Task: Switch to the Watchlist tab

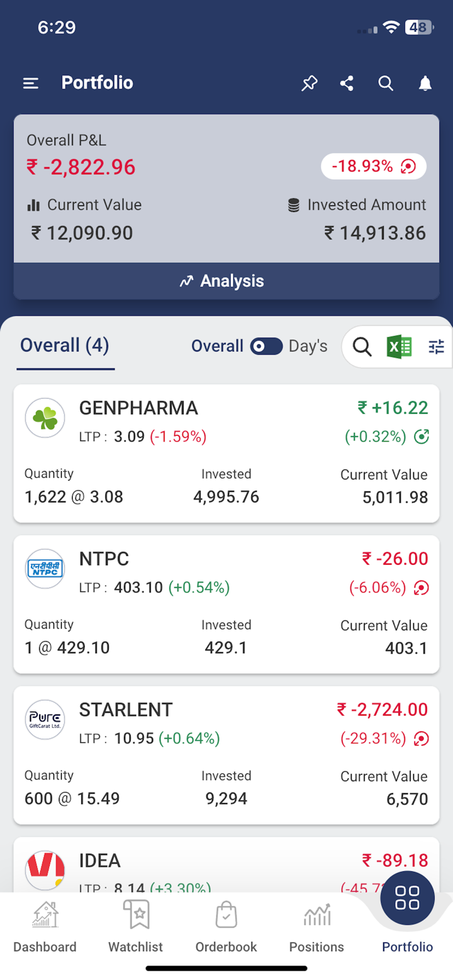Action: [135, 927]
